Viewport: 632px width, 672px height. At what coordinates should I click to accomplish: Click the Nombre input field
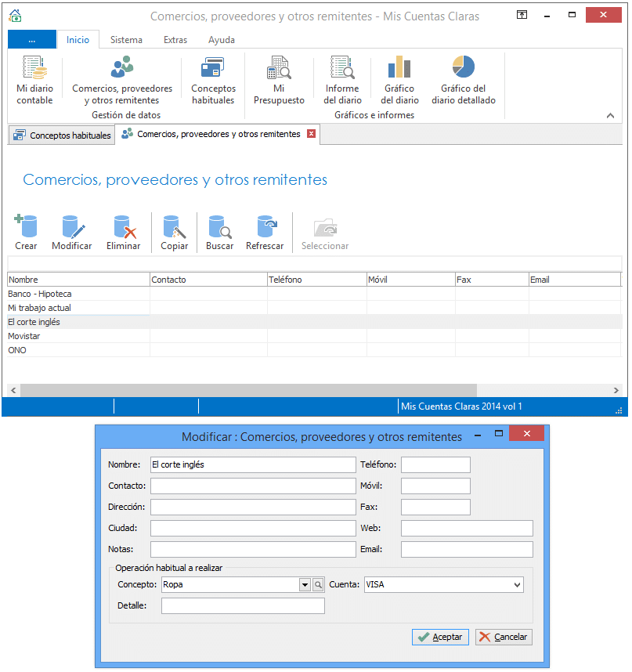pos(253,464)
